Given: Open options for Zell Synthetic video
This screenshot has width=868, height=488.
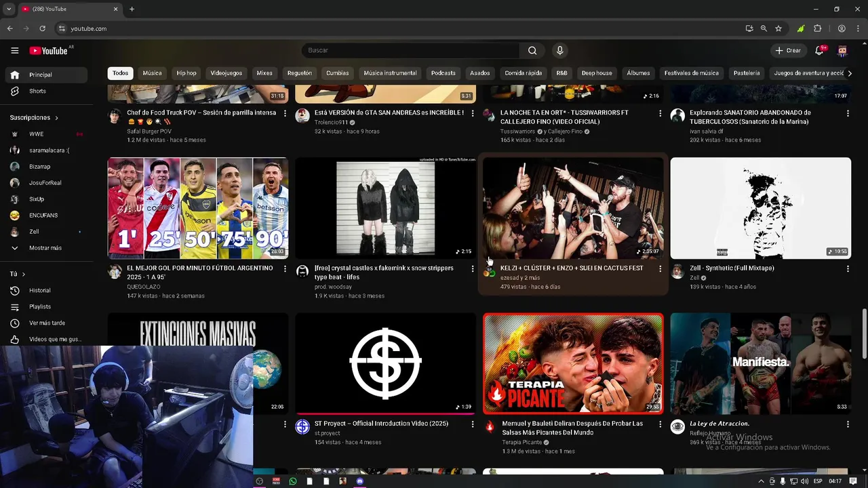Looking at the screenshot, I should 848,268.
